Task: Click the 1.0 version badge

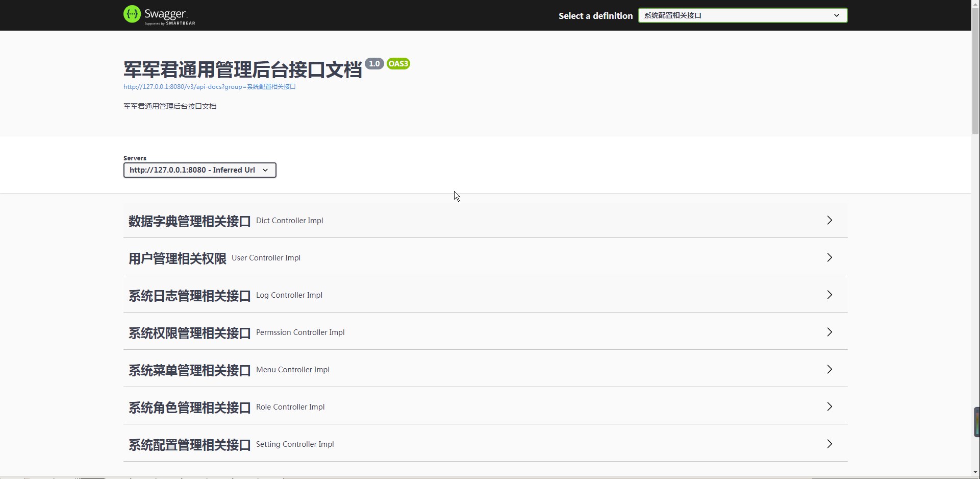Action: coord(374,63)
